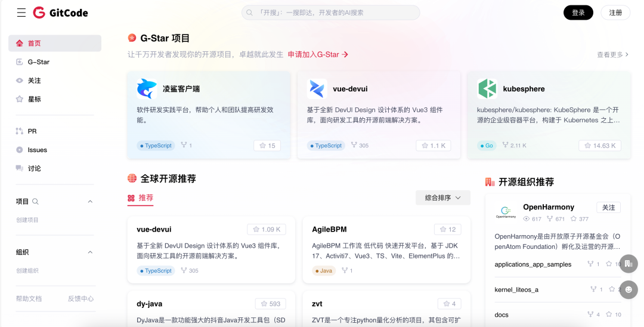Click the GitCode logo
This screenshot has width=644, height=327.
click(x=60, y=13)
